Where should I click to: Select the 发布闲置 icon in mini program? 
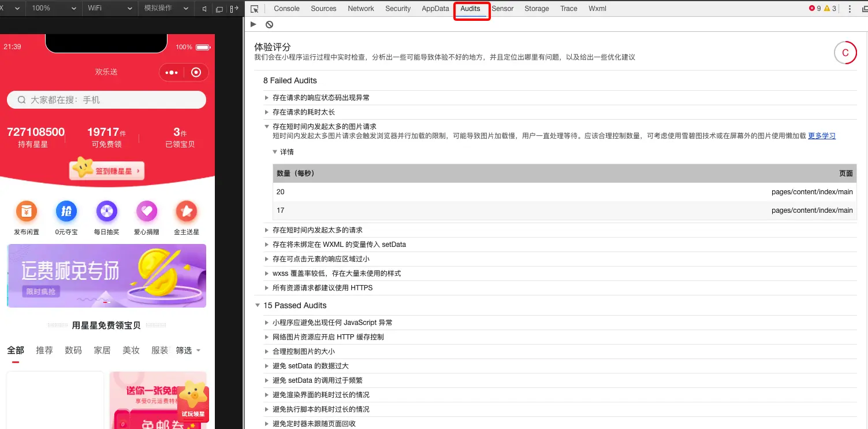[x=26, y=212]
